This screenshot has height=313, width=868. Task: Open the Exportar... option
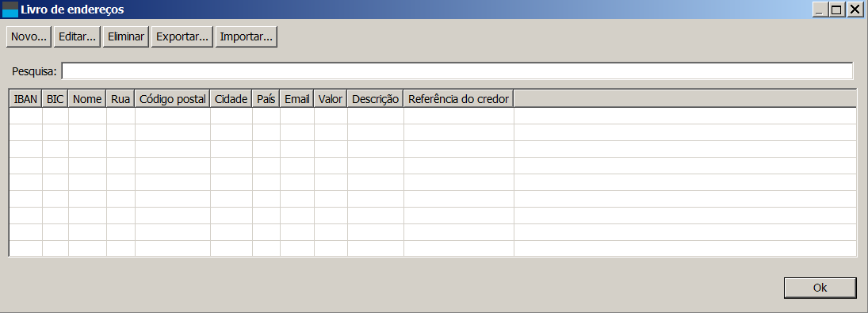coord(182,37)
